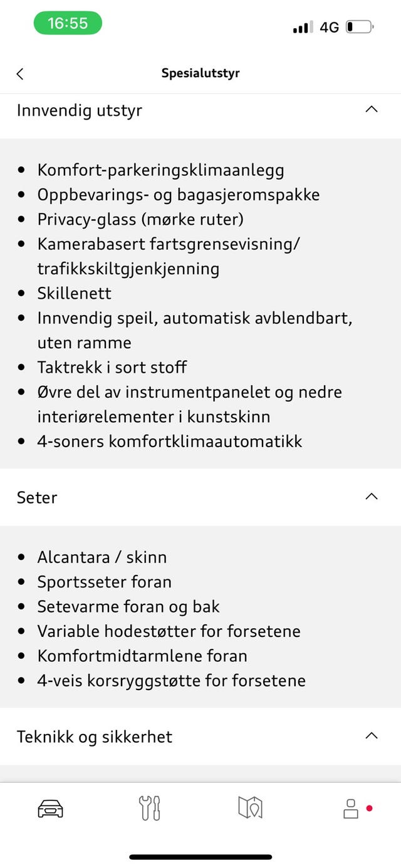The width and height of the screenshot is (401, 868).
Task: Collapse the Seter section chevron
Action: 372,497
